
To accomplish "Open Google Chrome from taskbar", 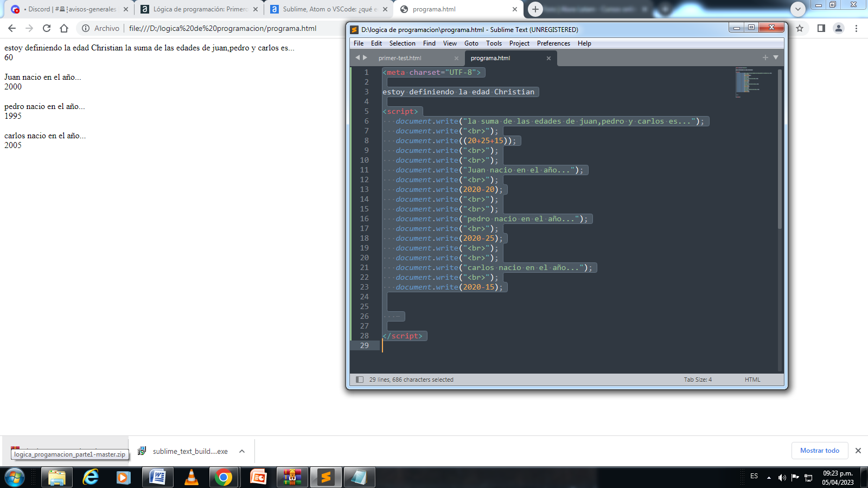I will pyautogui.click(x=223, y=478).
